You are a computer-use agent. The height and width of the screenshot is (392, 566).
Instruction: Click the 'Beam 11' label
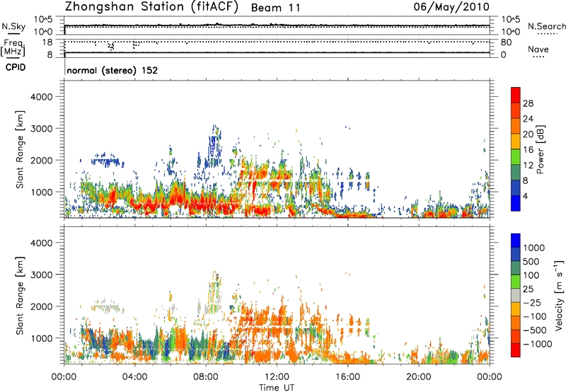(275, 8)
